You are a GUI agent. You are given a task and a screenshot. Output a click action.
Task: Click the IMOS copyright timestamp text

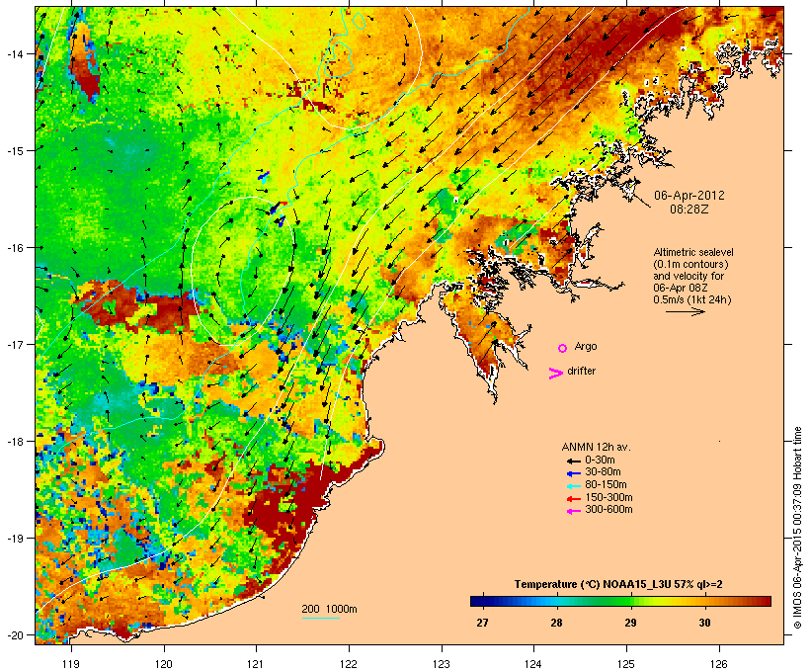click(797, 528)
